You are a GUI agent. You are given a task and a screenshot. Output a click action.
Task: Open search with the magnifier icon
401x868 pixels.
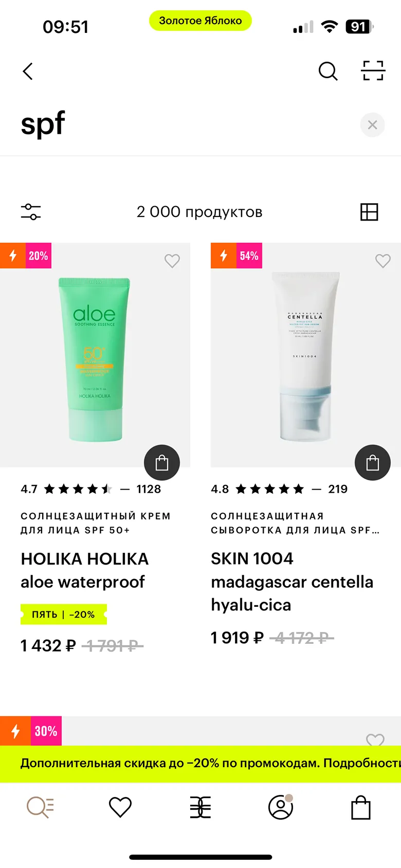[x=328, y=71]
